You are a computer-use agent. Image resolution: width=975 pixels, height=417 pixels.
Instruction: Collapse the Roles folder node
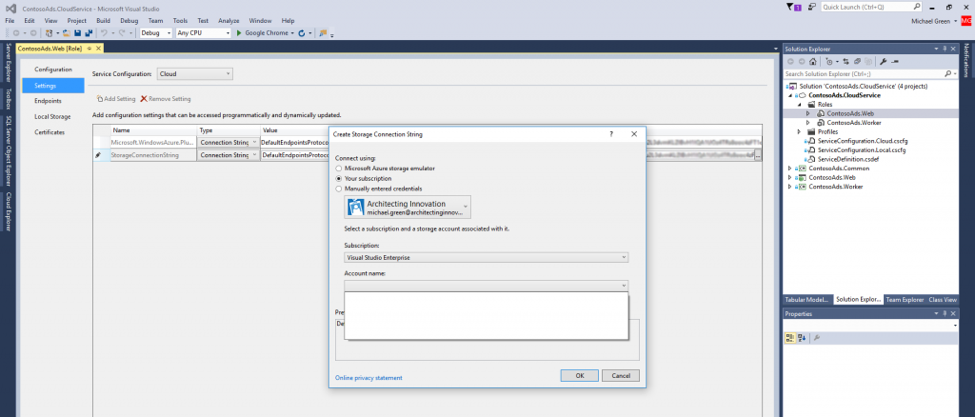(x=799, y=105)
